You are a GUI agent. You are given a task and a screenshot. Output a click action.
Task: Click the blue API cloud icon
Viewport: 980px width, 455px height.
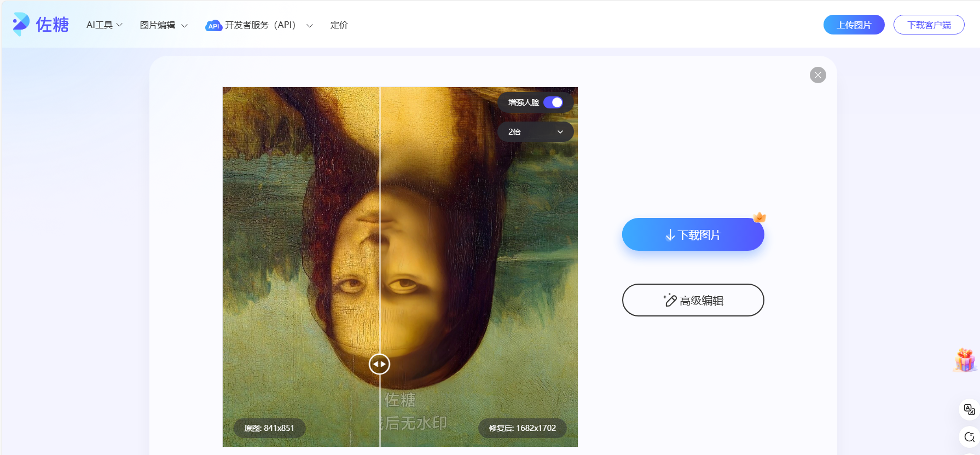point(213,26)
